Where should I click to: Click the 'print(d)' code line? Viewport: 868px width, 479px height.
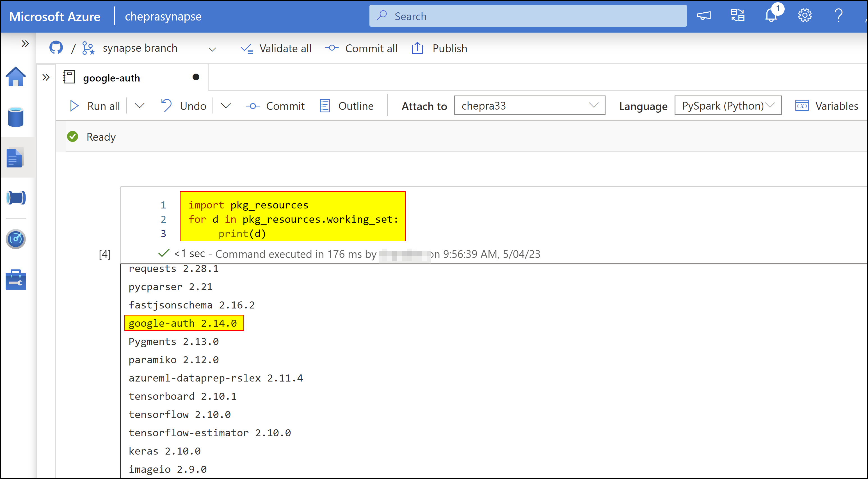click(242, 233)
